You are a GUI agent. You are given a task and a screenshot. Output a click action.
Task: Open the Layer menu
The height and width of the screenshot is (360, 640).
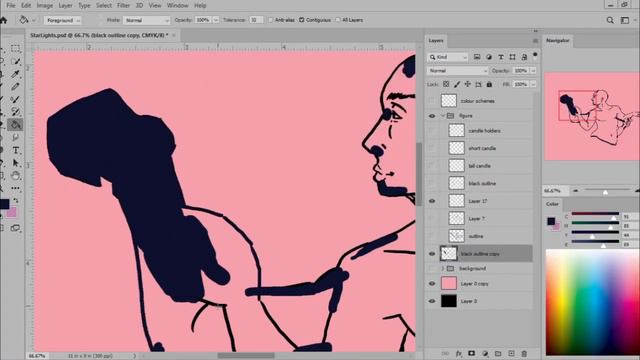point(65,5)
